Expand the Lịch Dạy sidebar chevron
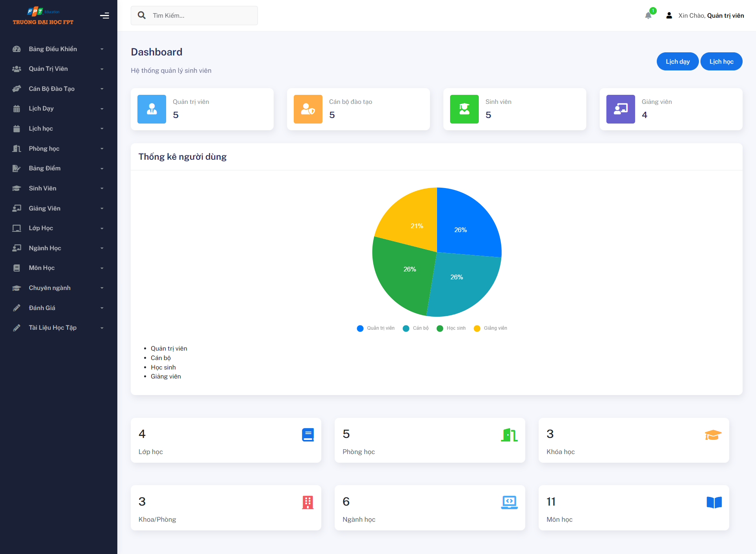The height and width of the screenshot is (554, 756). 102,109
